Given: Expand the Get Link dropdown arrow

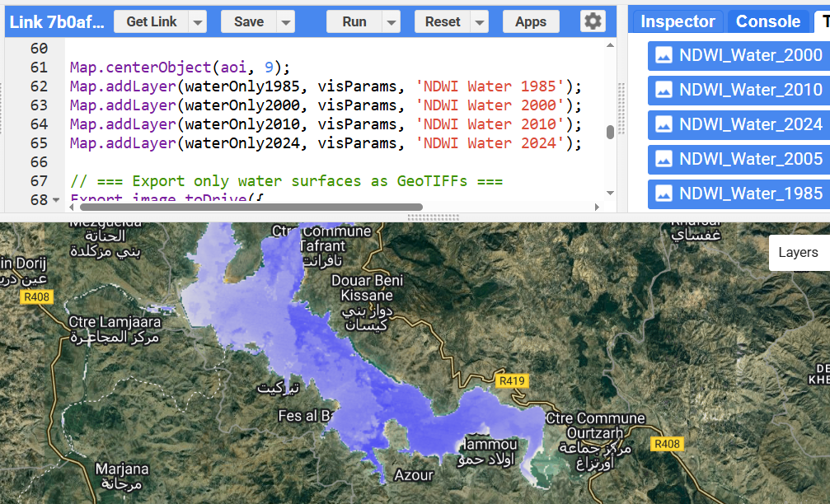Looking at the screenshot, I should click(197, 22).
